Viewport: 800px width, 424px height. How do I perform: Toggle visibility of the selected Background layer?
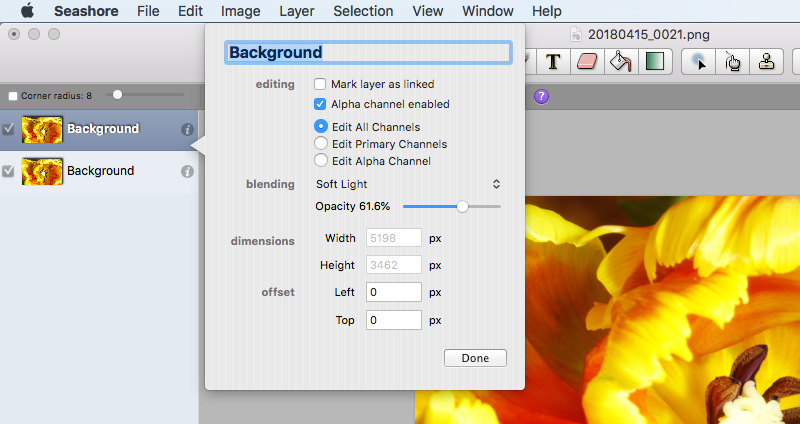(8, 129)
